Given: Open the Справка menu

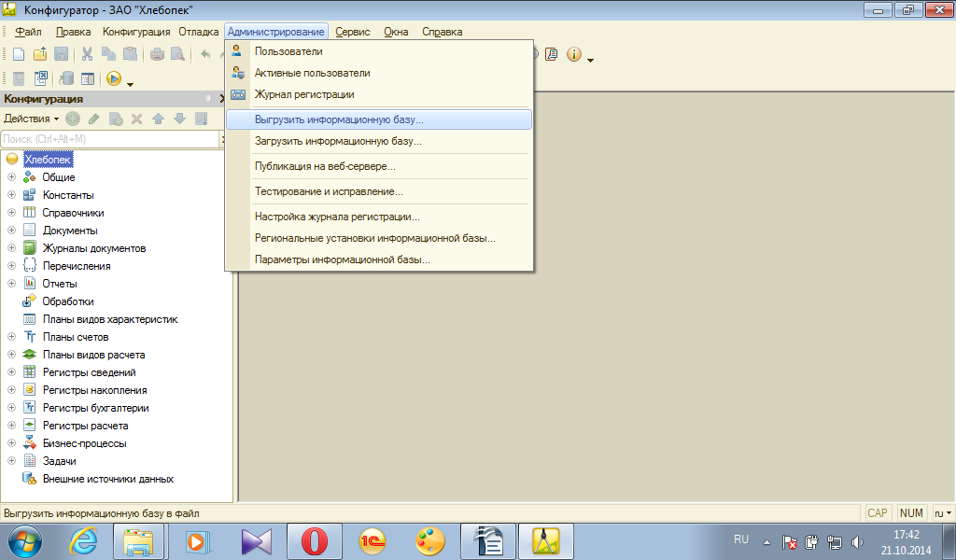Looking at the screenshot, I should coord(442,32).
